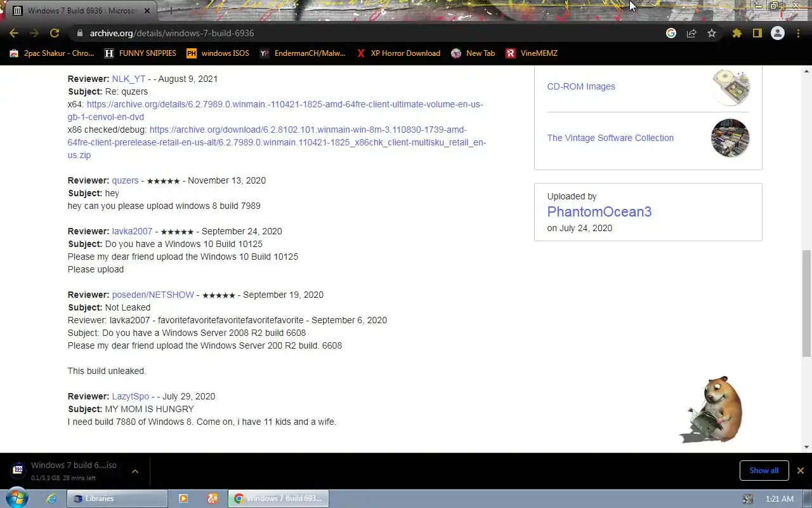Share this page via share icon
812x508 pixels.
click(691, 33)
